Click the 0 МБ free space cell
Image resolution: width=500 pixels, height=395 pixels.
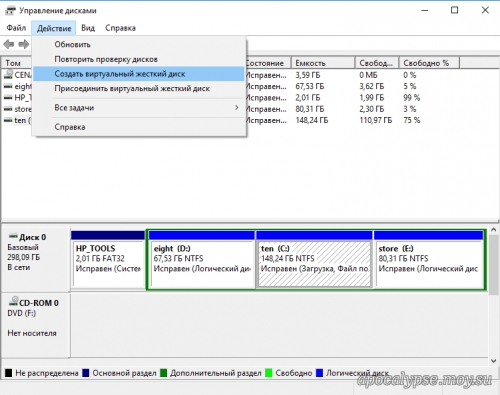click(368, 75)
